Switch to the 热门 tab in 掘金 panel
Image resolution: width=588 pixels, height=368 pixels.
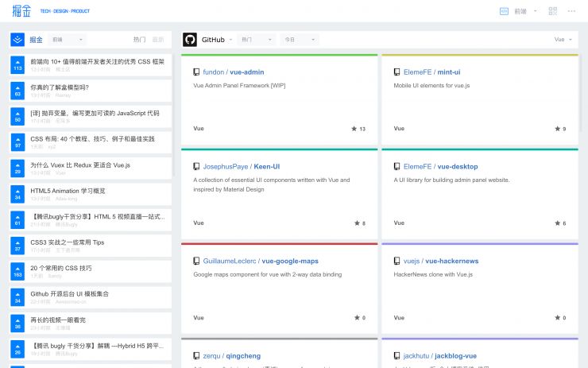140,40
